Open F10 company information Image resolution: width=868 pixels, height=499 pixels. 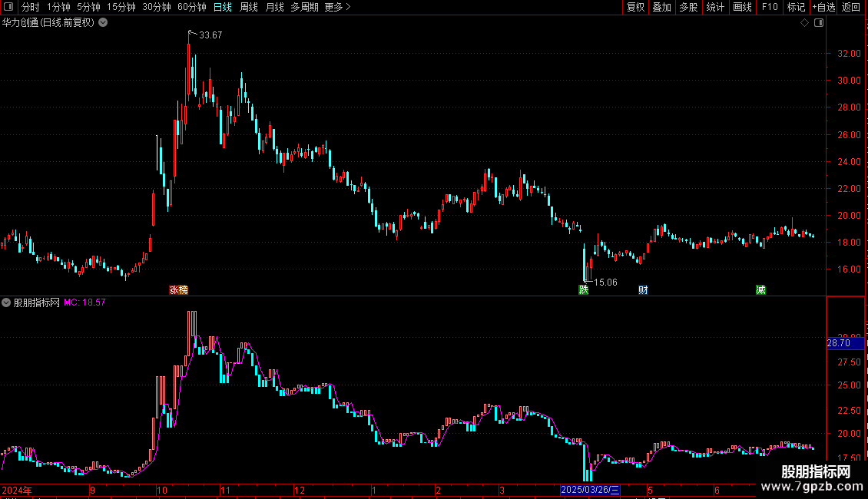[770, 7]
